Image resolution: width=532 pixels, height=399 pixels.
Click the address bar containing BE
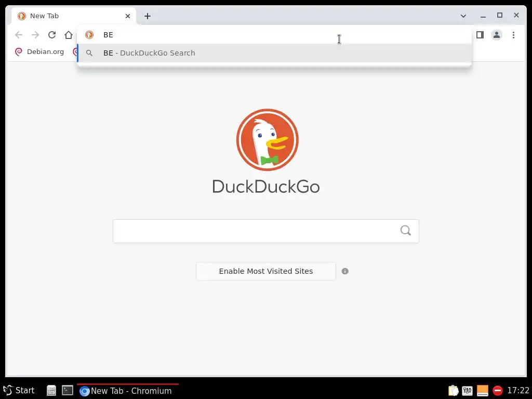click(x=274, y=35)
